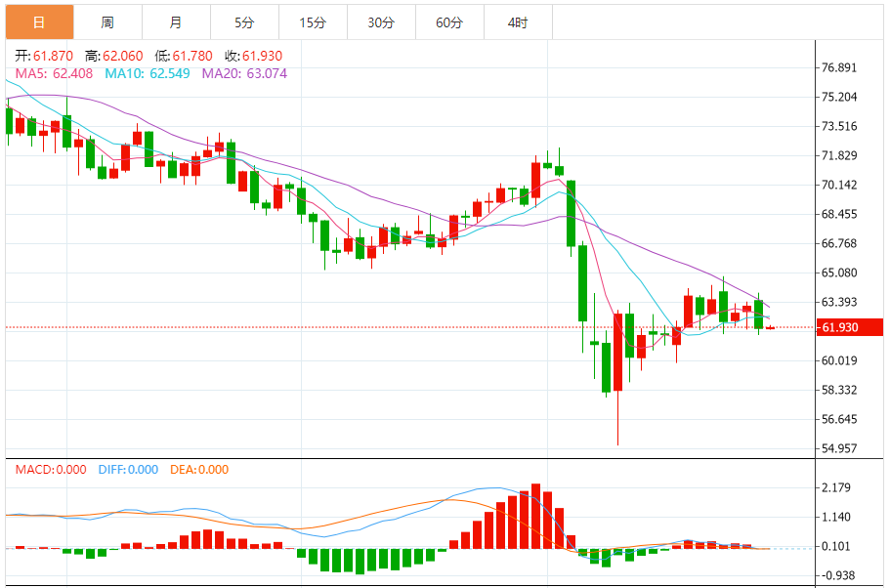The height and width of the screenshot is (588, 890).
Task: Click the close price value 61.930
Action: pos(262,56)
